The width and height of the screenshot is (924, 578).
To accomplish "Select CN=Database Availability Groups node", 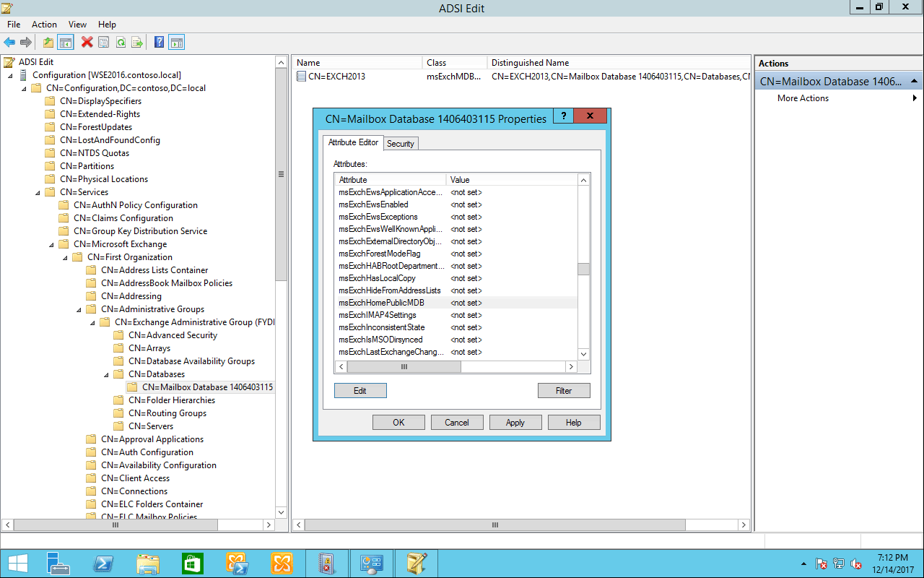I will 191,361.
